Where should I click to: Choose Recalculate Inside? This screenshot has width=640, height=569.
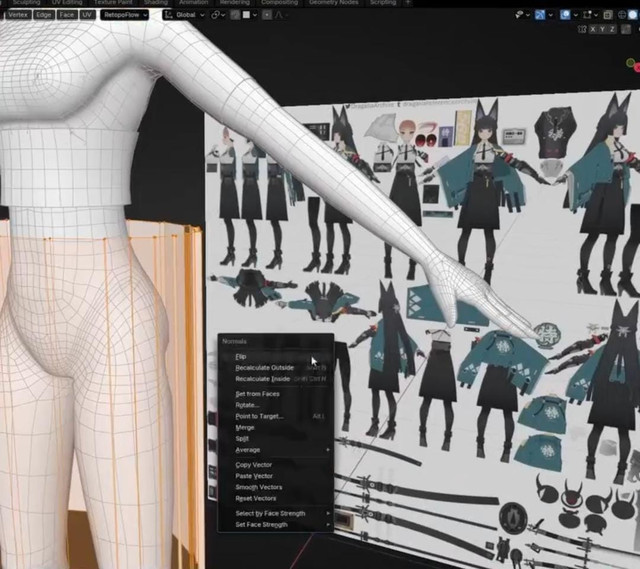[x=276, y=379]
